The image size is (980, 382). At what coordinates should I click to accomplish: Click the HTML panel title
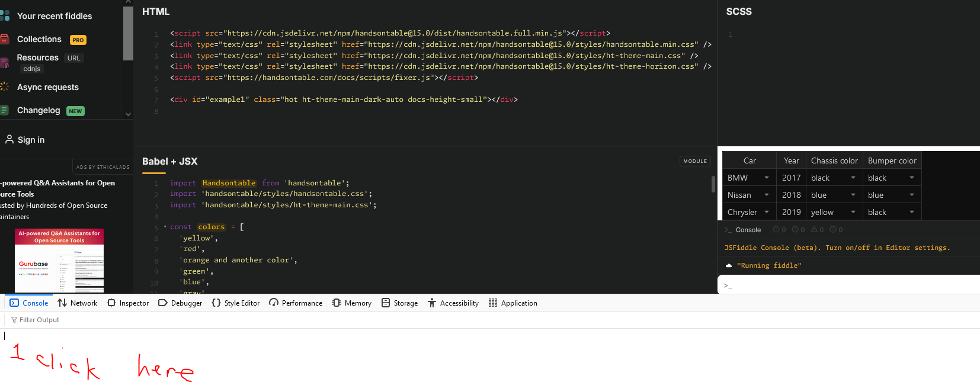click(156, 11)
